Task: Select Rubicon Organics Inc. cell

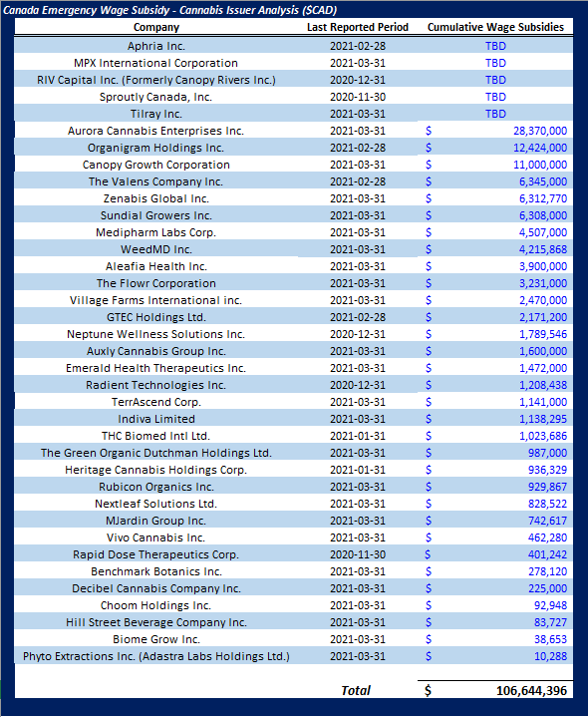Action: 156,486
